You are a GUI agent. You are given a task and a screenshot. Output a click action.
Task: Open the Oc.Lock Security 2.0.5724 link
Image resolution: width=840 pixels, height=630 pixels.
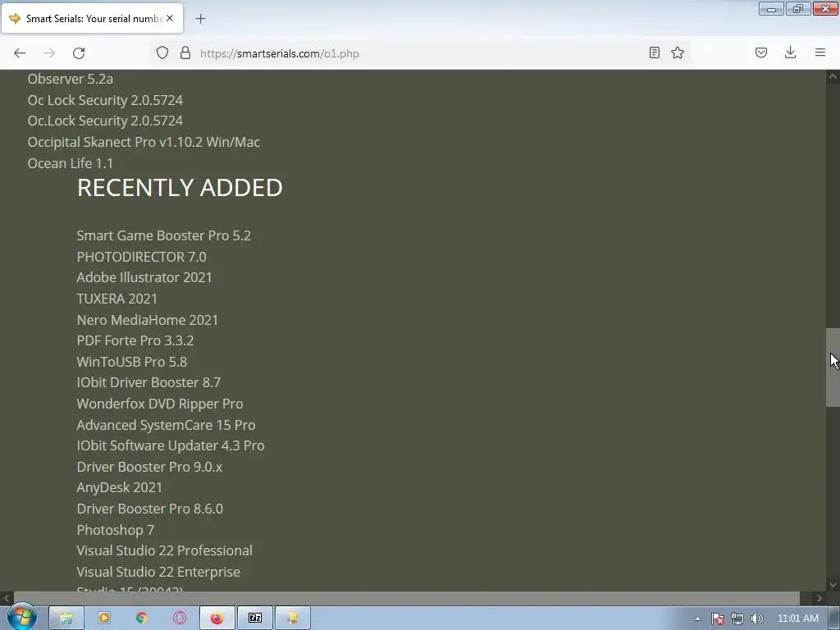point(105,121)
